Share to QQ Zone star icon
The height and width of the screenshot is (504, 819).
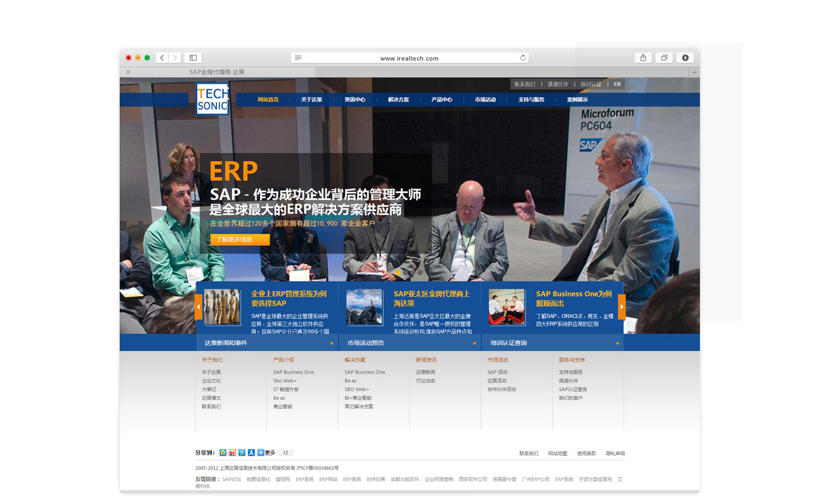pyautogui.click(x=222, y=452)
